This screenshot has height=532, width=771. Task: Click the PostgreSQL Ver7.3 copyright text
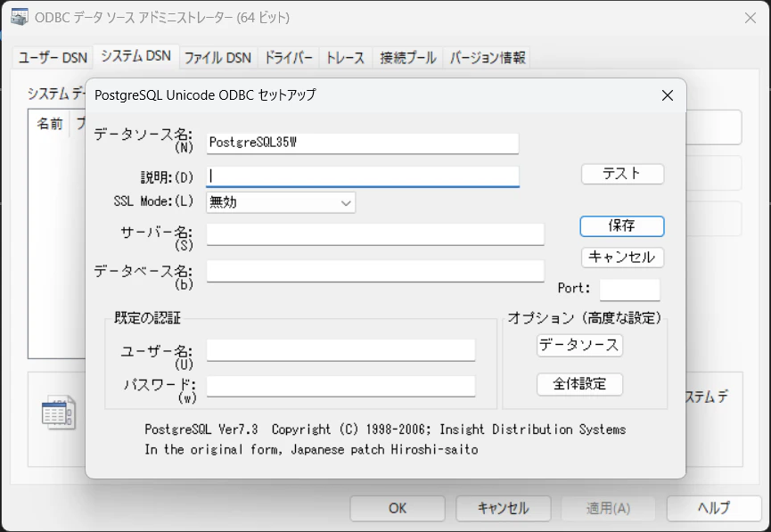385,430
